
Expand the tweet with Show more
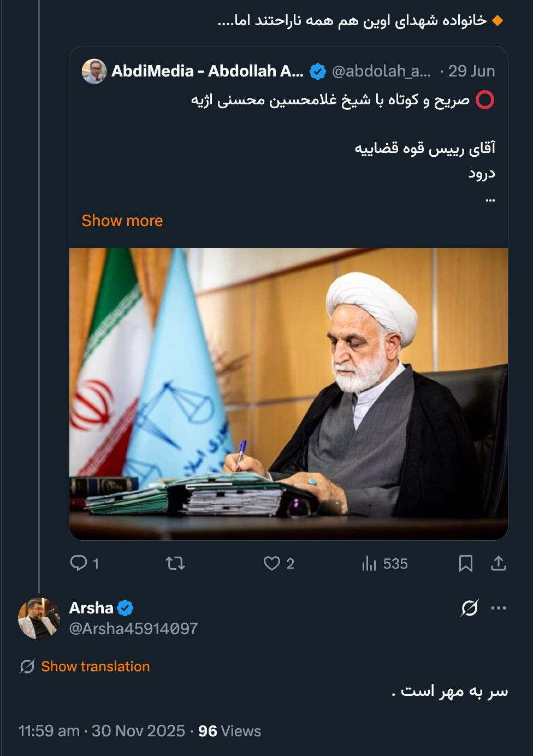click(122, 221)
